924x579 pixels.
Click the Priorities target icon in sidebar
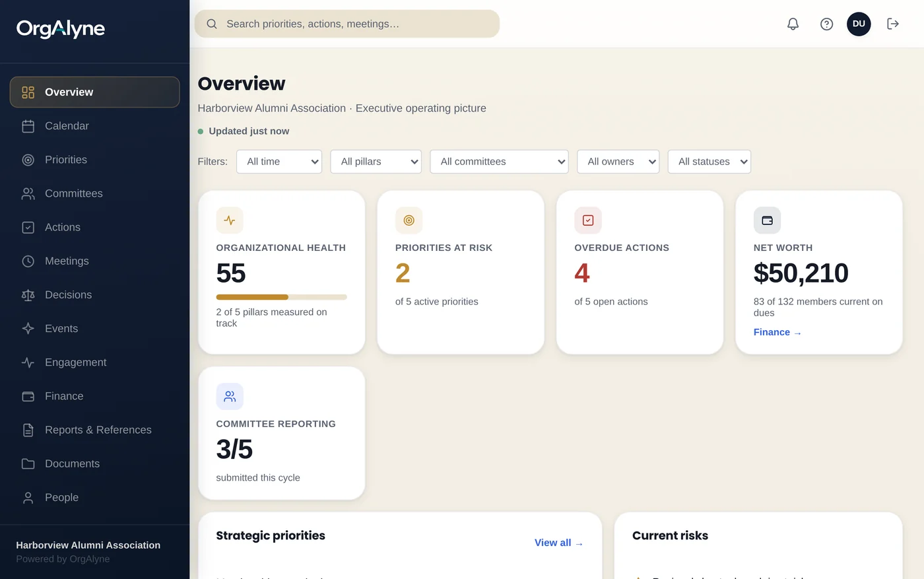[x=28, y=160]
